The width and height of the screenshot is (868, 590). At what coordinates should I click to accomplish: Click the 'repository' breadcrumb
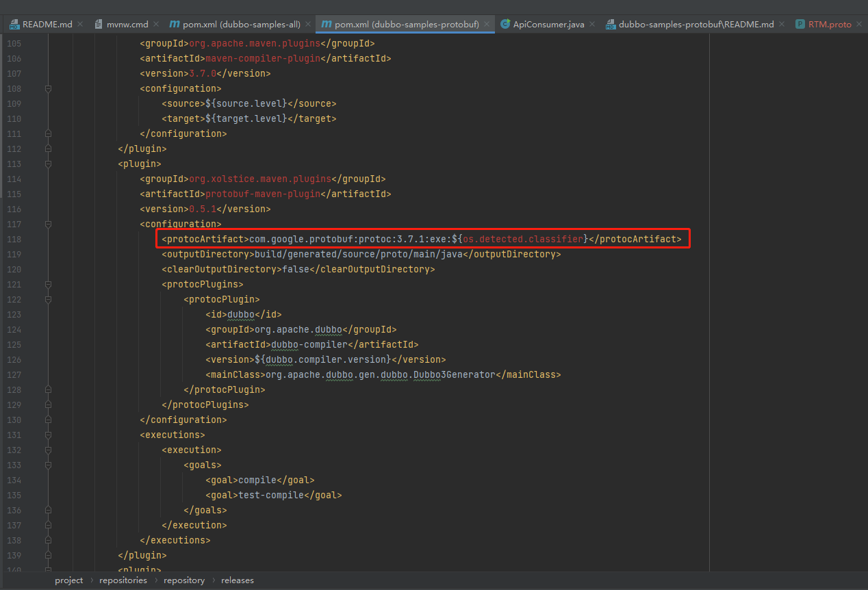coord(184,580)
